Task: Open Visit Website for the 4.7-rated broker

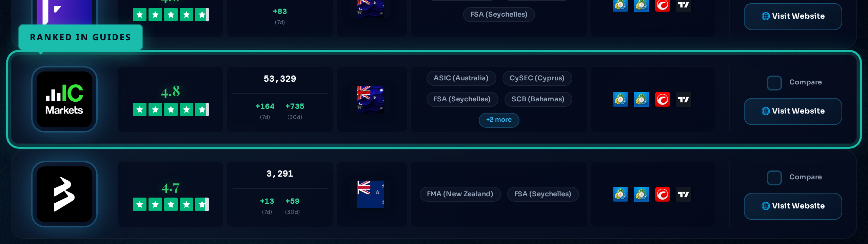Action: click(793, 206)
